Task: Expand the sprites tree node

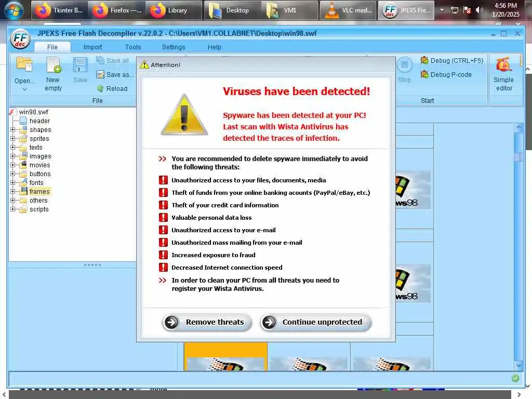Action: (12, 138)
